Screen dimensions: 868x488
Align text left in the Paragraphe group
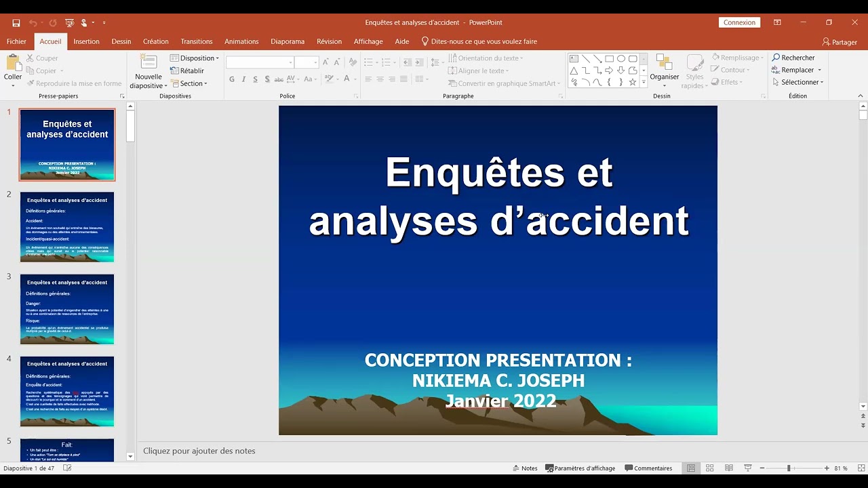pos(368,79)
